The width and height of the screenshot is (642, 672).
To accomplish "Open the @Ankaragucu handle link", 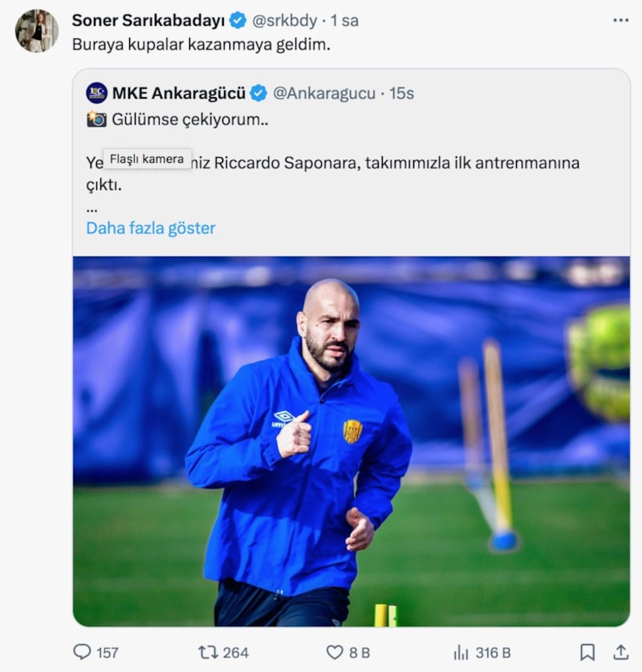I will (324, 93).
